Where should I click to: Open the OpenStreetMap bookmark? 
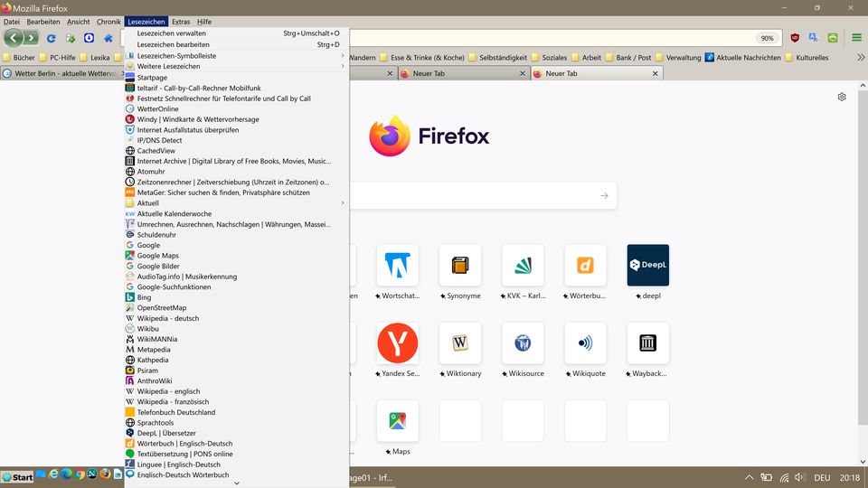coord(161,307)
